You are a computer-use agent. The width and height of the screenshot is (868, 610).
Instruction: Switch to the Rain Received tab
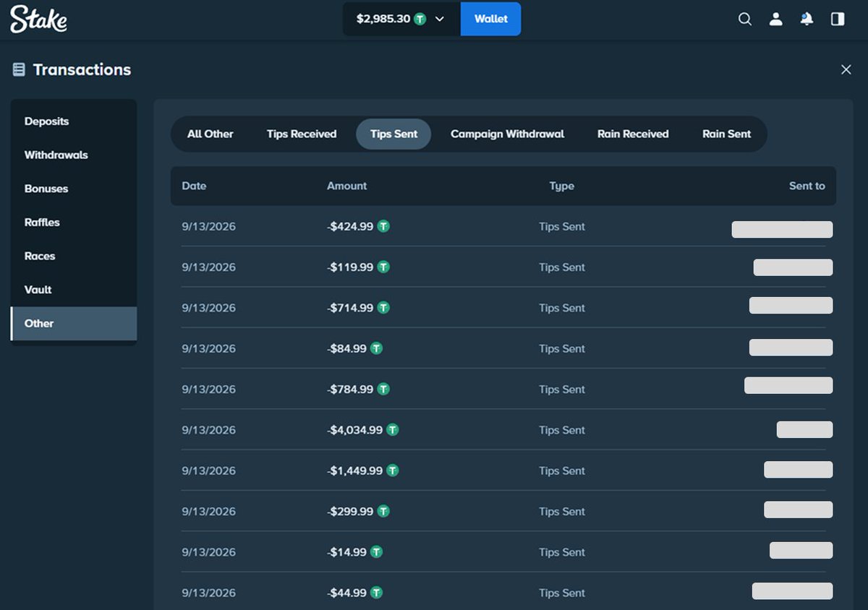[x=633, y=134]
